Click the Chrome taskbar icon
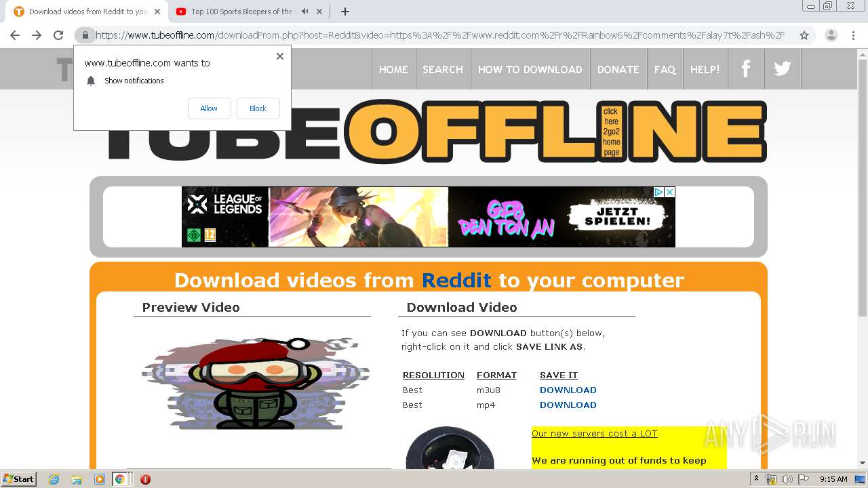The image size is (868, 488). 120,479
